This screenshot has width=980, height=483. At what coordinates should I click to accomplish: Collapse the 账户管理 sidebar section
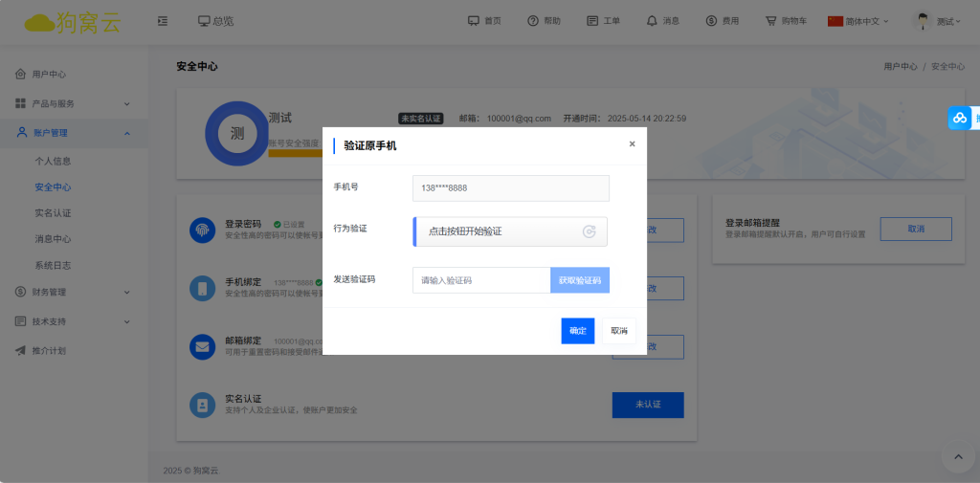(x=74, y=133)
